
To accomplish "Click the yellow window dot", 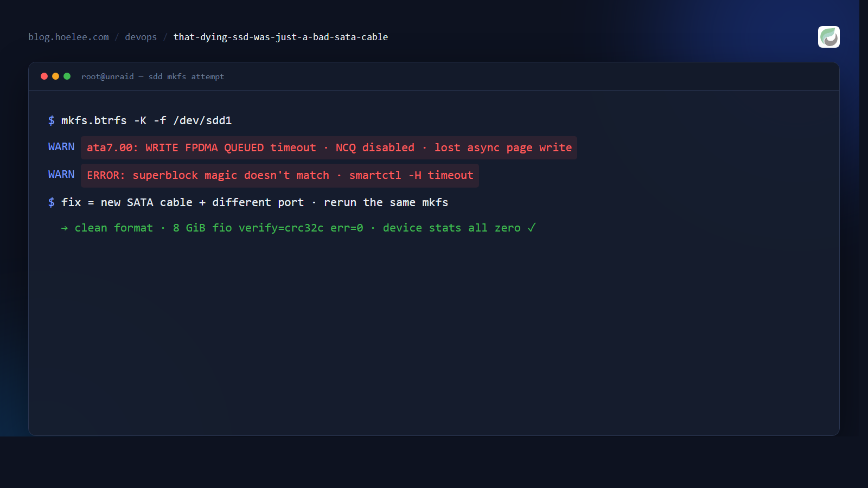I will [x=55, y=76].
